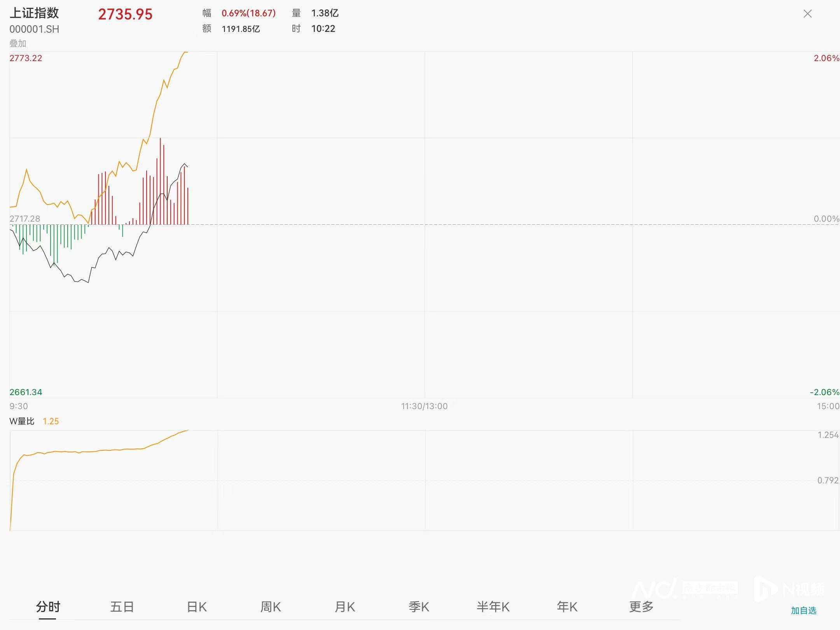Image resolution: width=840 pixels, height=630 pixels.
Task: Click the N视频 watermark logo
Action: pos(789,589)
